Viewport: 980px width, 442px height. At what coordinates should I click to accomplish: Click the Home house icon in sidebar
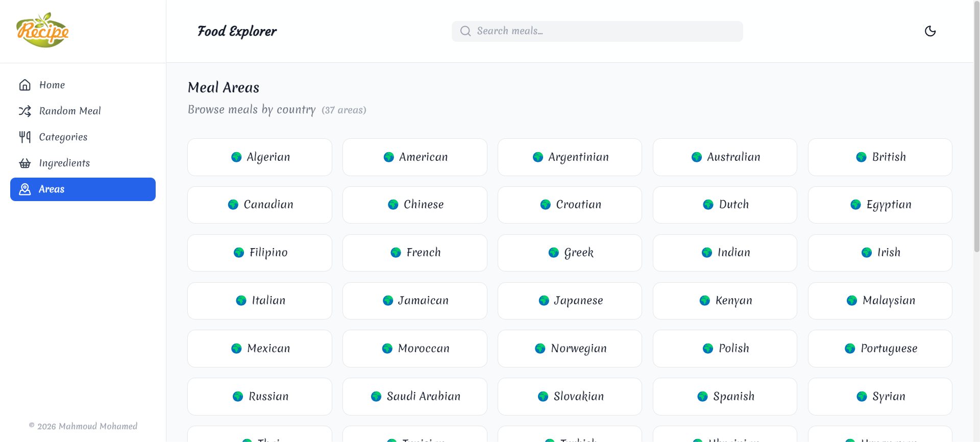25,85
